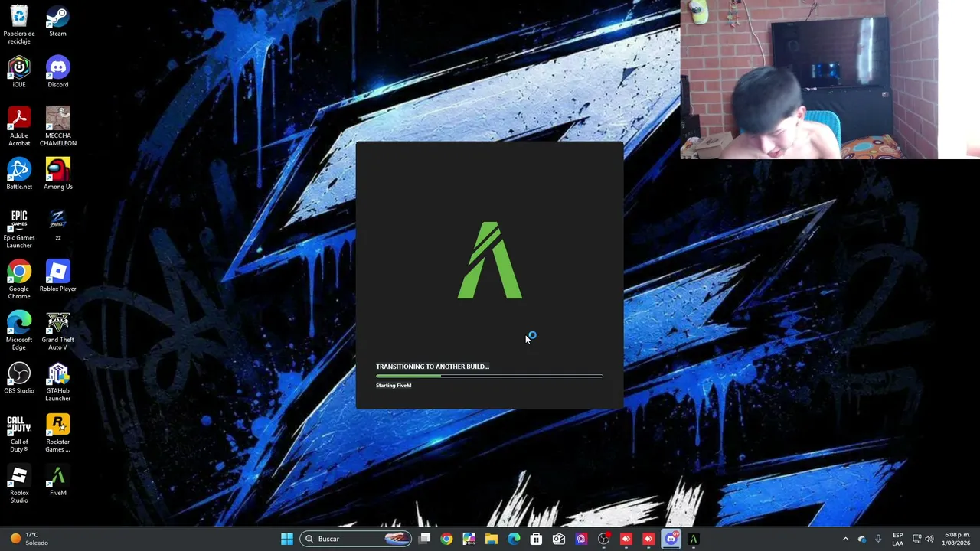Open Rockstar Games desktop shortcut
980x551 pixels.
[57, 433]
